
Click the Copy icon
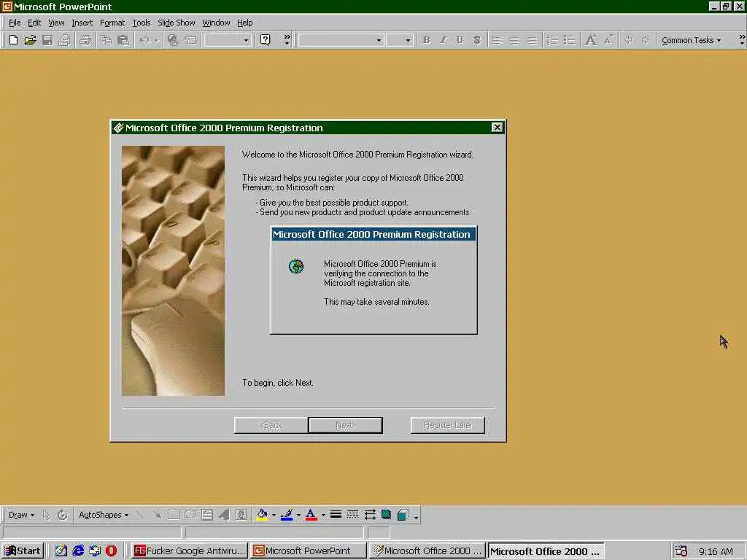pyautogui.click(x=106, y=40)
